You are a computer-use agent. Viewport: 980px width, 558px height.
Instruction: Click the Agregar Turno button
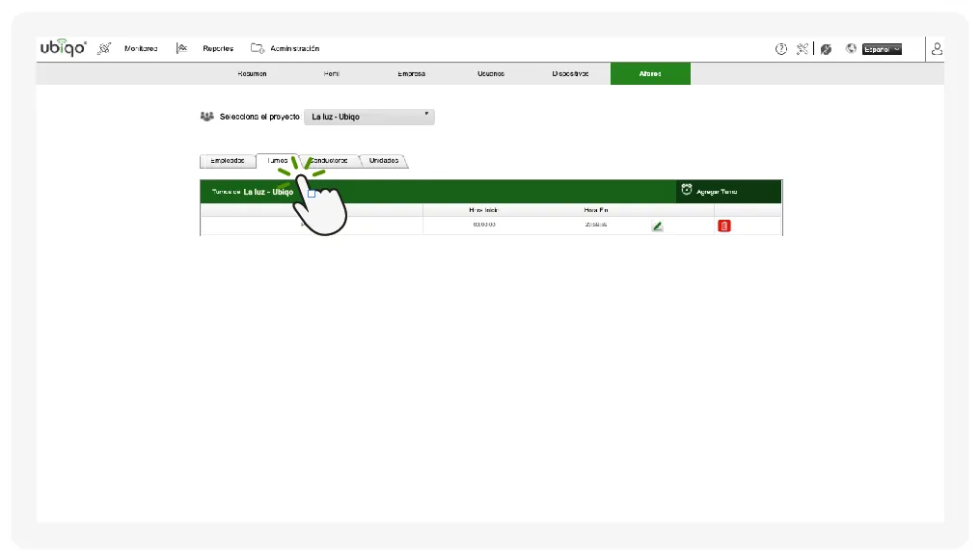click(x=728, y=191)
